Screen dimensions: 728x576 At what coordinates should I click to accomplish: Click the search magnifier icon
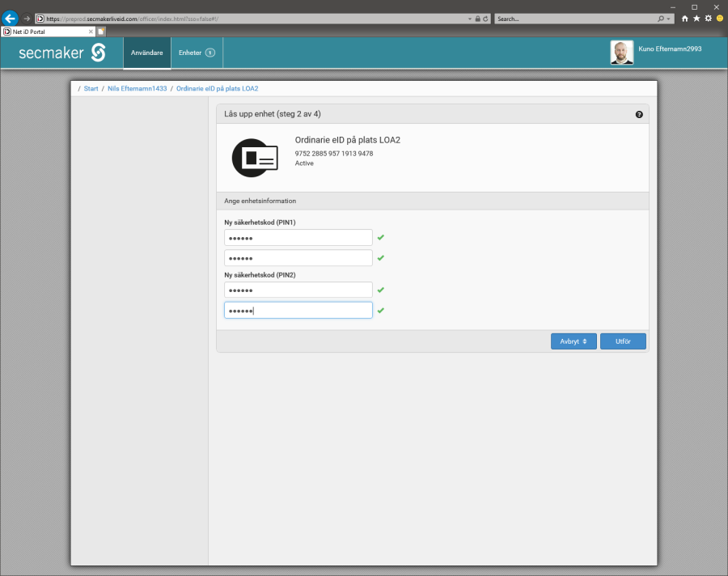(x=661, y=19)
